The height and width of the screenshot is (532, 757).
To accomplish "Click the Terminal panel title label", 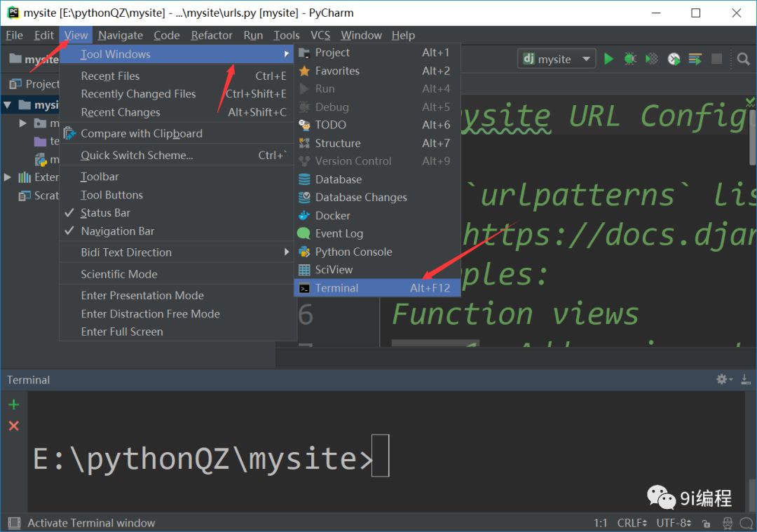I will [28, 380].
